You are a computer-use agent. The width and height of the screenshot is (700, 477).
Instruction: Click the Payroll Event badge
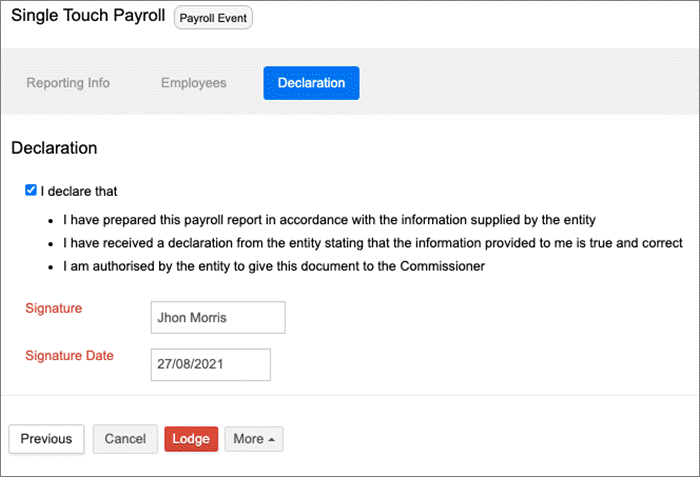coord(213,18)
